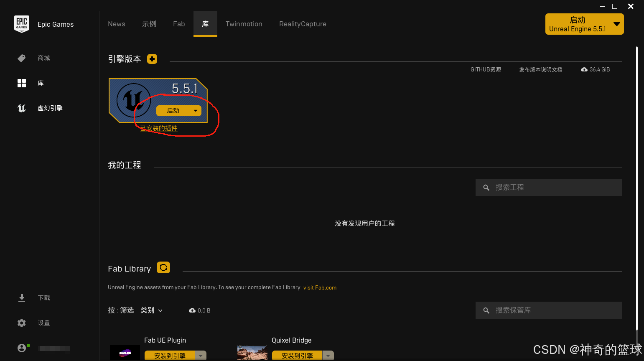Open the user account avatar icon
Image resolution: width=644 pixels, height=361 pixels.
[22, 348]
